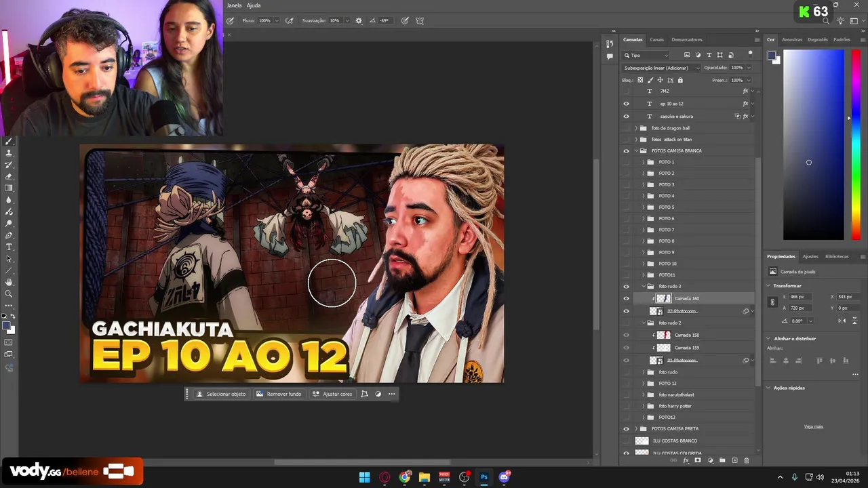868x488 pixels.
Task: Select the Clone Stamp tool
Action: 9,153
